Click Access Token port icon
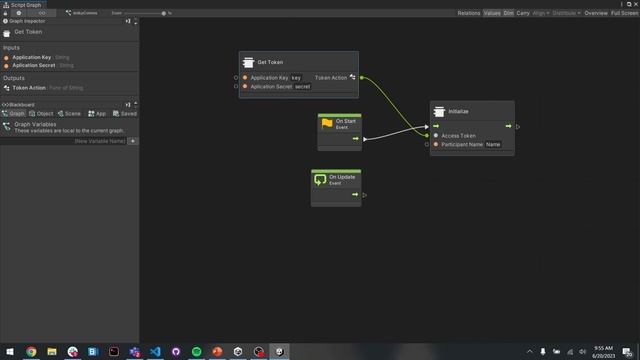Image resolution: width=640 pixels, height=360 pixels. click(436, 136)
